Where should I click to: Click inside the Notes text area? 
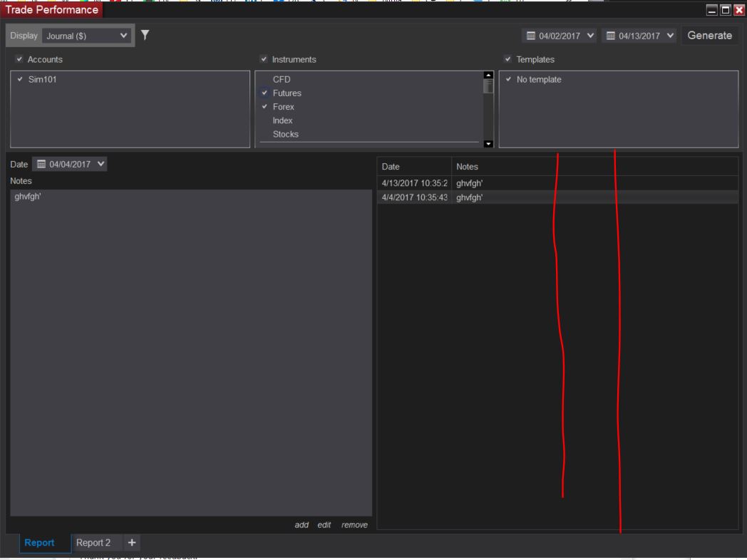point(190,353)
